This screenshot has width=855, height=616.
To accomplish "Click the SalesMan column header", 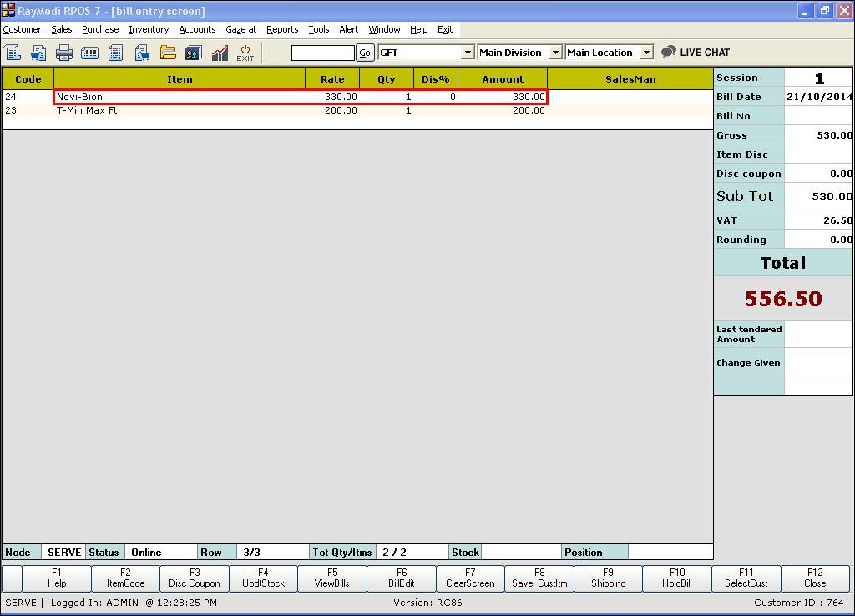I will coord(630,79).
